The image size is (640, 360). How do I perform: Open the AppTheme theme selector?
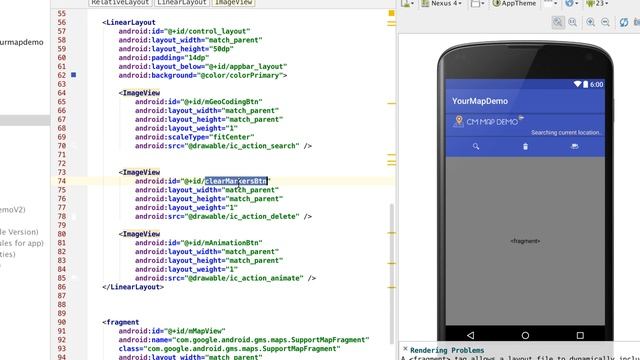(x=514, y=3)
